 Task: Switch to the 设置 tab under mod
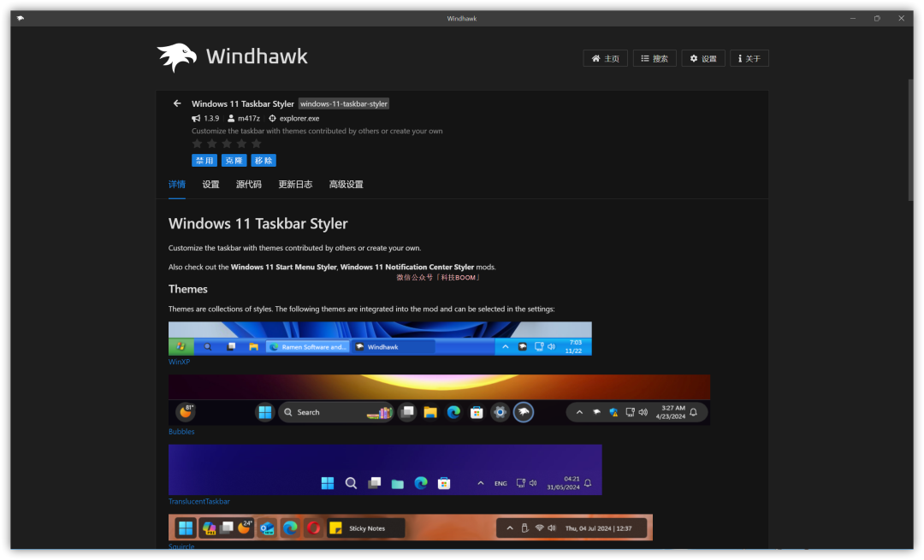[210, 185]
